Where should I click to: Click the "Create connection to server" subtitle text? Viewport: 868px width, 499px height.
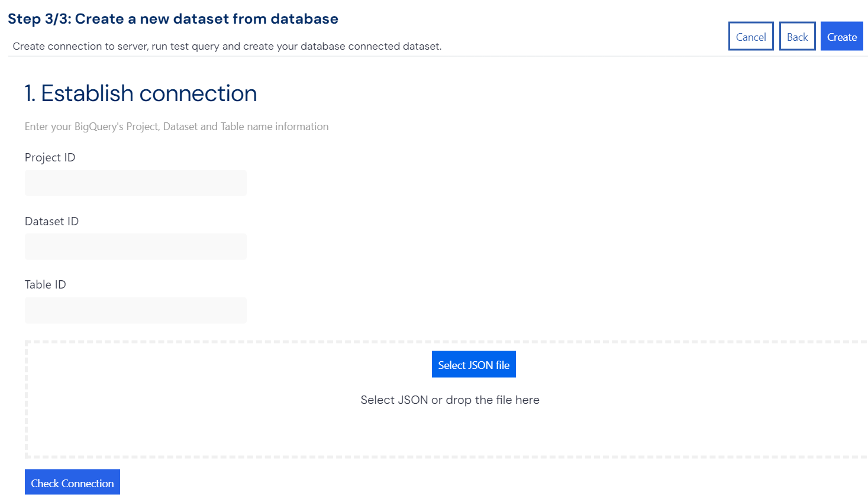pos(227,46)
